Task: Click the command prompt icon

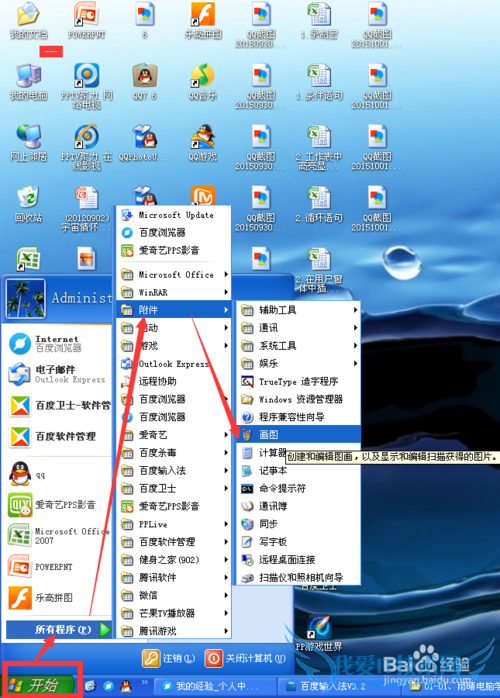Action: point(247,488)
